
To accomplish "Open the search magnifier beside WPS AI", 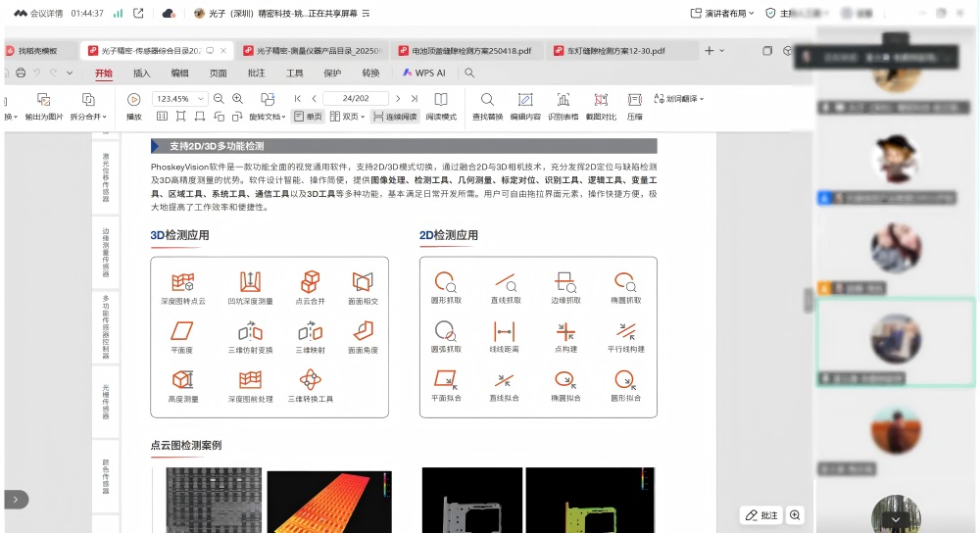I will (x=469, y=73).
